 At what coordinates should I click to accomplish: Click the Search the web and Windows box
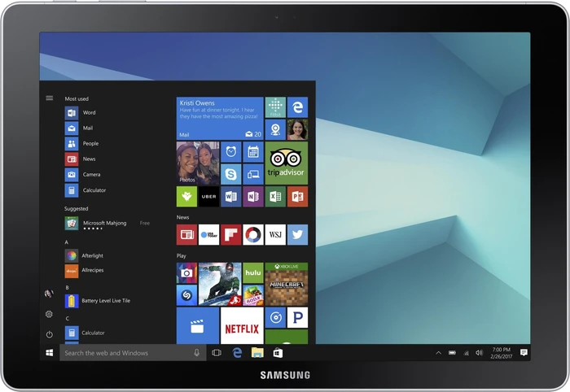pos(133,353)
